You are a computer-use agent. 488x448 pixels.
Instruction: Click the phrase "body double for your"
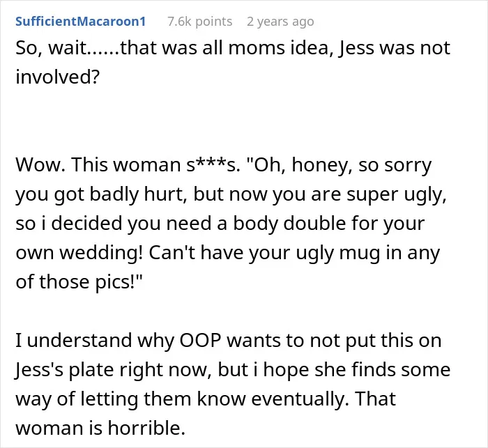click(329, 224)
